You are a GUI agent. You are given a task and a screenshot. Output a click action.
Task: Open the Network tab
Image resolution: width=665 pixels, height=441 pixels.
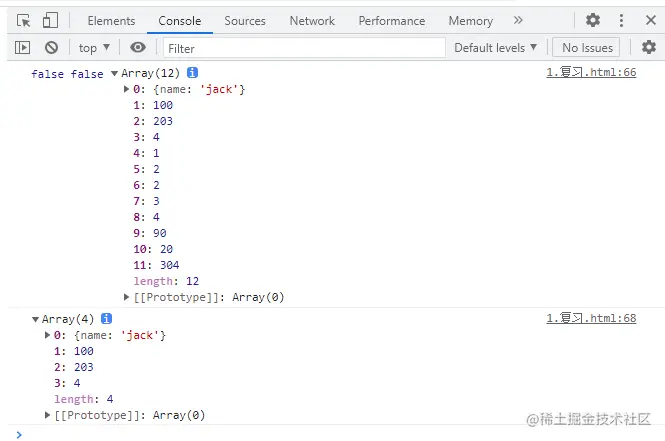point(312,21)
